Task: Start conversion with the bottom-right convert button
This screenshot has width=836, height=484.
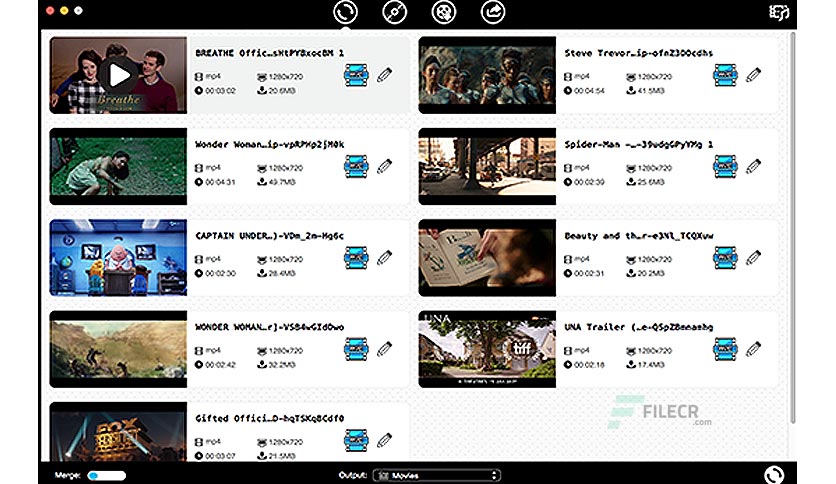Action: point(774,474)
